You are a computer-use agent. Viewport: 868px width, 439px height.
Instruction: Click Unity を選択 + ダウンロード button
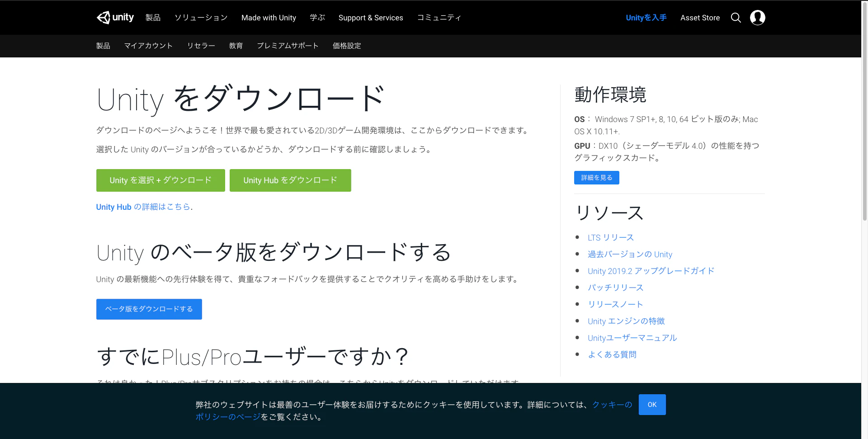click(160, 180)
